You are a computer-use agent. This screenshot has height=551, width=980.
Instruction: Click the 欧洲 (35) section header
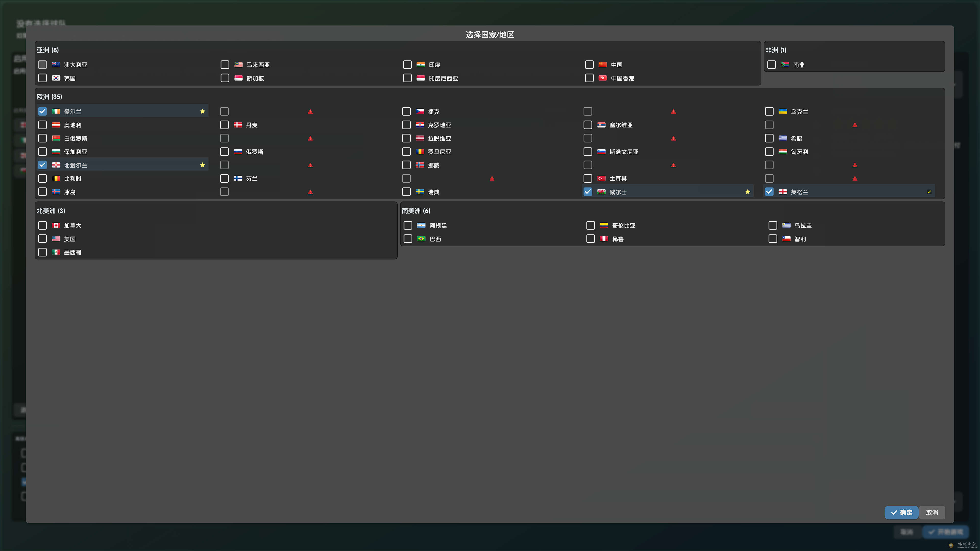tap(49, 97)
